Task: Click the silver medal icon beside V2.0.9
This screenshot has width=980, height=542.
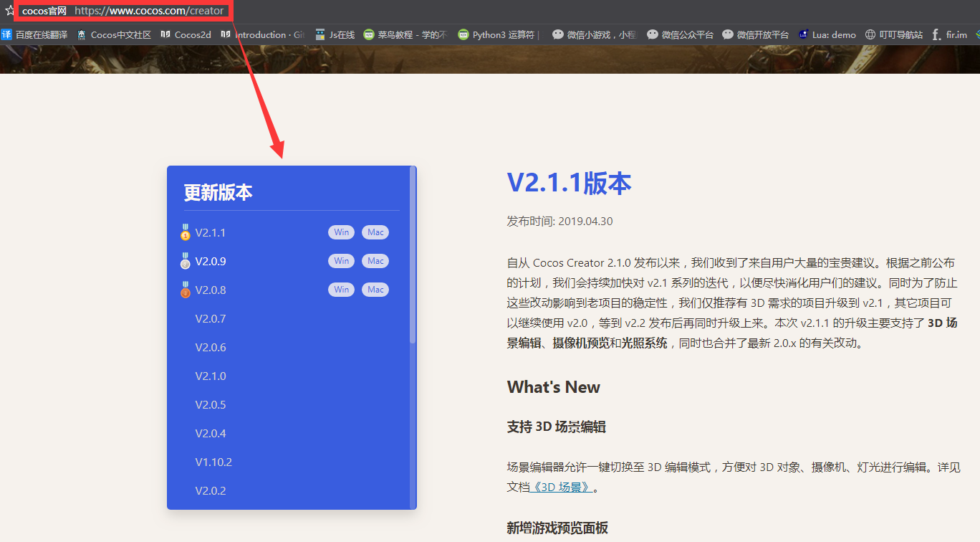Action: [x=186, y=261]
